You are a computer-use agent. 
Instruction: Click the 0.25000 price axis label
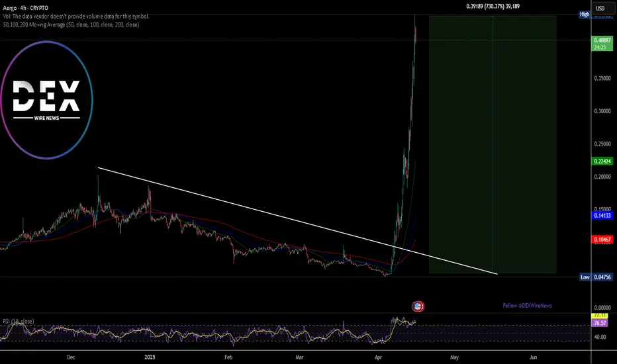coord(602,144)
